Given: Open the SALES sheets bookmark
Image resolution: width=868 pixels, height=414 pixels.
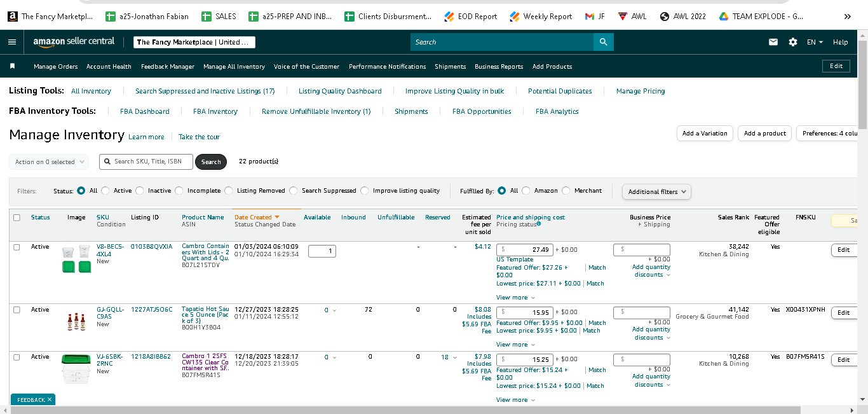Looking at the screenshot, I should tap(219, 17).
